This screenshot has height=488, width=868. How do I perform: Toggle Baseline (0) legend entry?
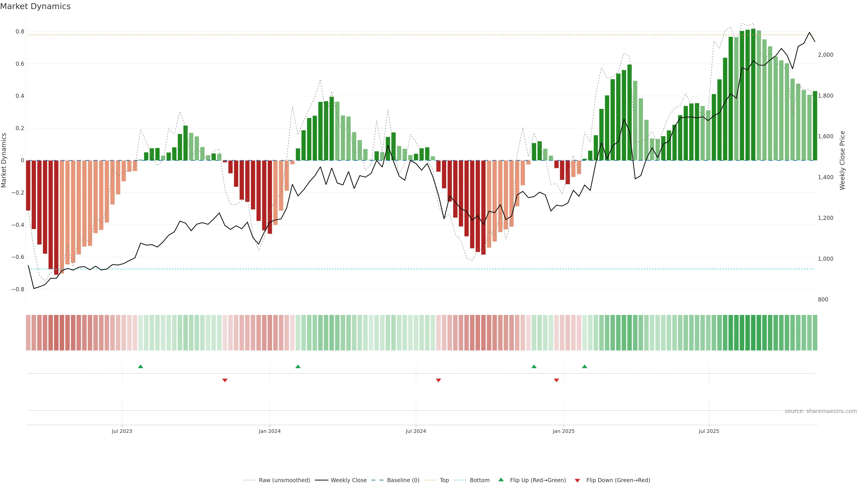coord(403,480)
